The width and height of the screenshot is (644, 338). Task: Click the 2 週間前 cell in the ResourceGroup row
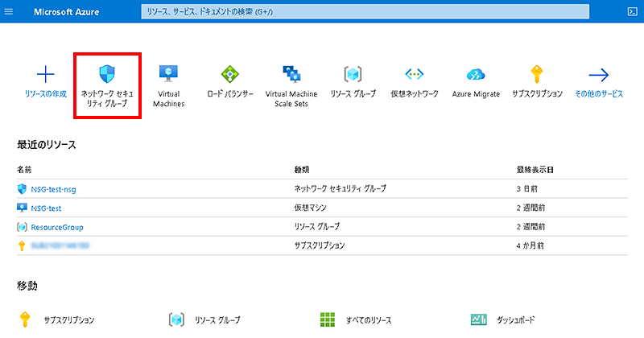[x=530, y=227]
